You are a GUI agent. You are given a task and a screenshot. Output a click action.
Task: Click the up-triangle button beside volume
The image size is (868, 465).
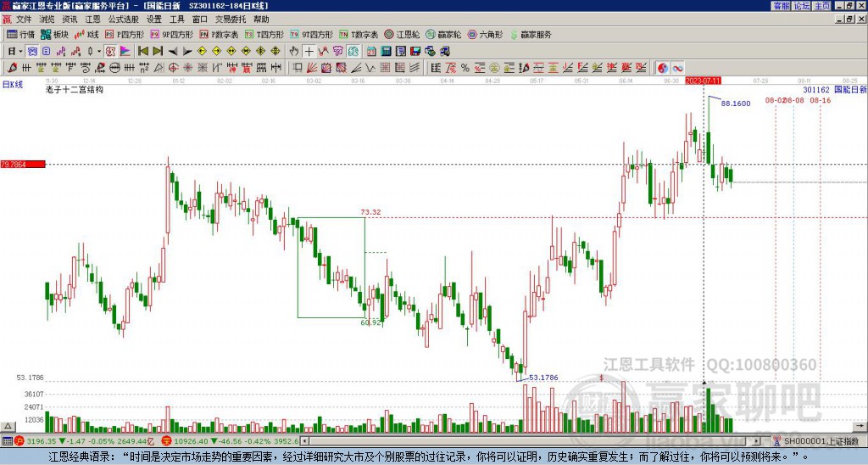tap(8, 426)
